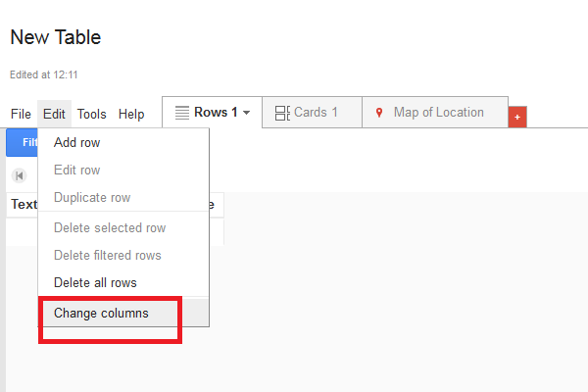Viewport: 588px width, 392px height.
Task: Click the Edited at 12:11 text
Action: (43, 74)
